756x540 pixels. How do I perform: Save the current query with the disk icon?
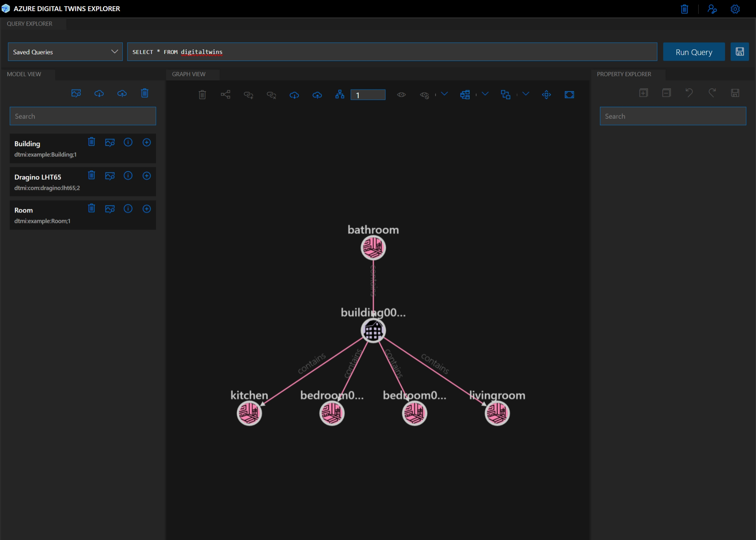pyautogui.click(x=740, y=52)
